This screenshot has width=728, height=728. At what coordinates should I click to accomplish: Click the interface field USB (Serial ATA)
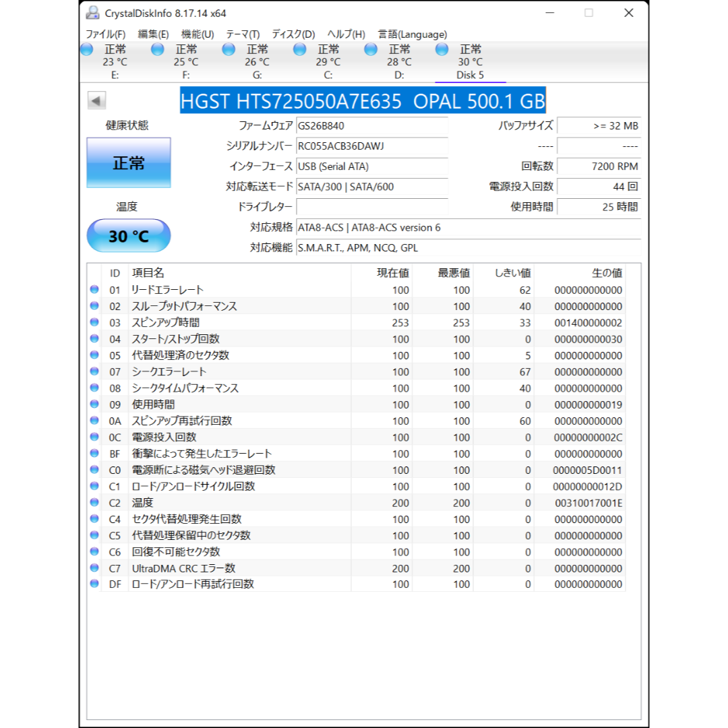tap(372, 166)
